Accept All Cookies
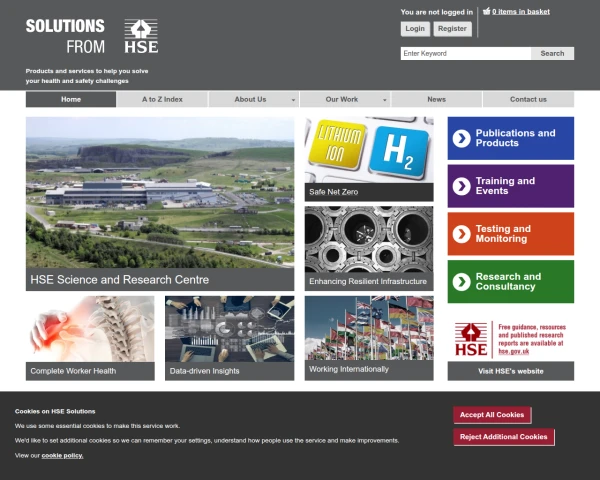 pos(492,415)
